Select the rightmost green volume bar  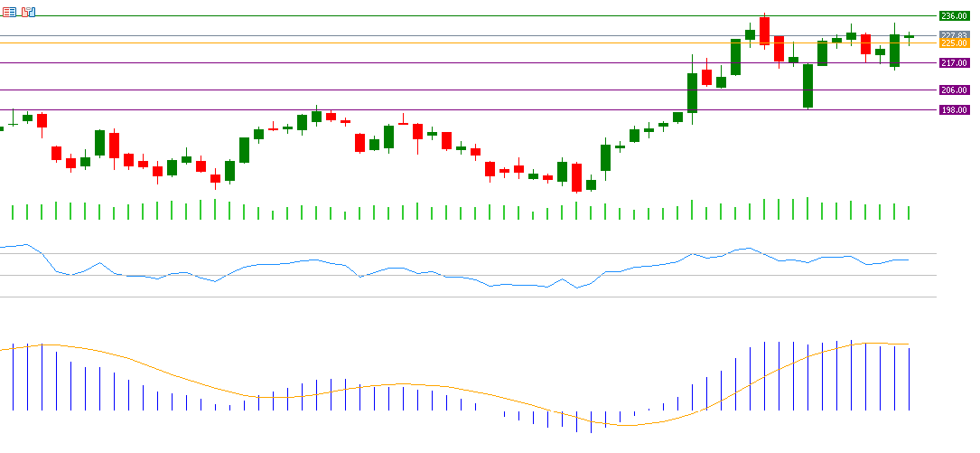pos(909,212)
